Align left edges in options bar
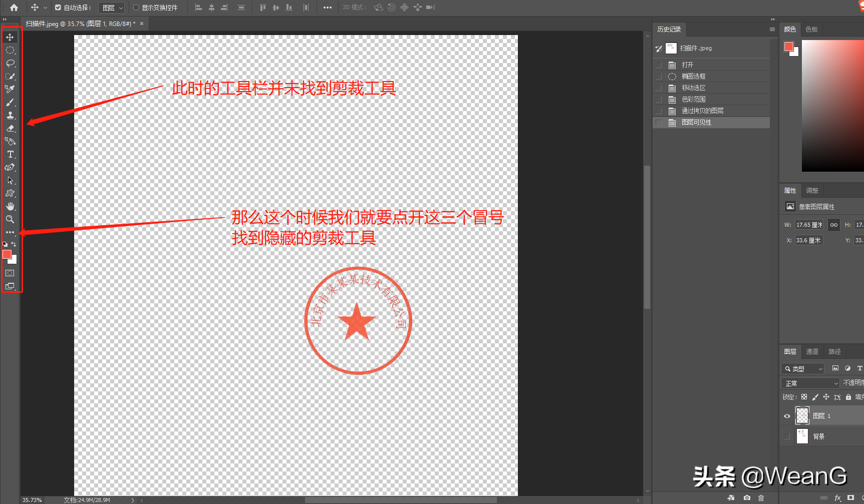 click(198, 8)
